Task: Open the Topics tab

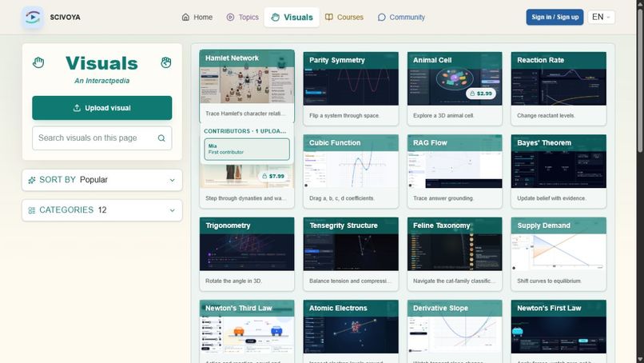Action: [x=242, y=18]
